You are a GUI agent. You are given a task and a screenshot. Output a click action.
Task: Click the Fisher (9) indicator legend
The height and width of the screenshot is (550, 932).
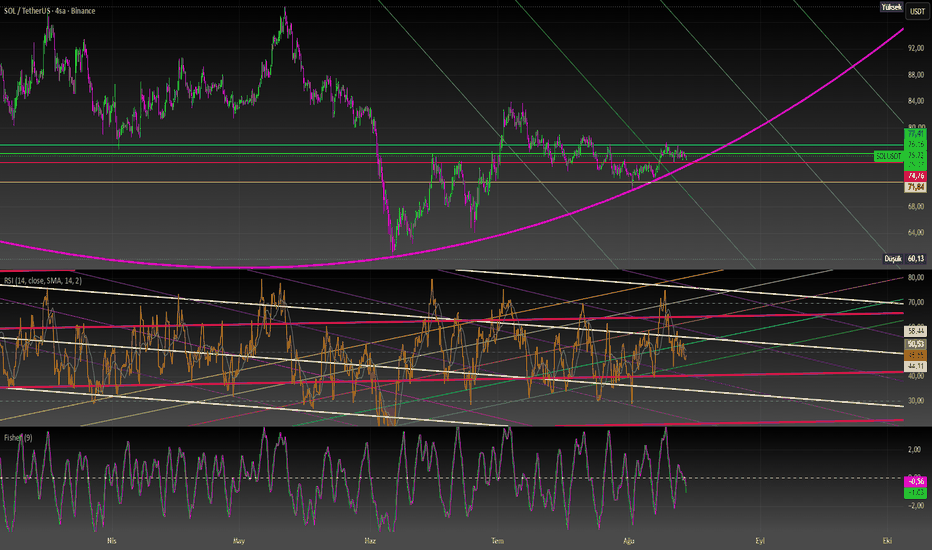(x=18, y=438)
